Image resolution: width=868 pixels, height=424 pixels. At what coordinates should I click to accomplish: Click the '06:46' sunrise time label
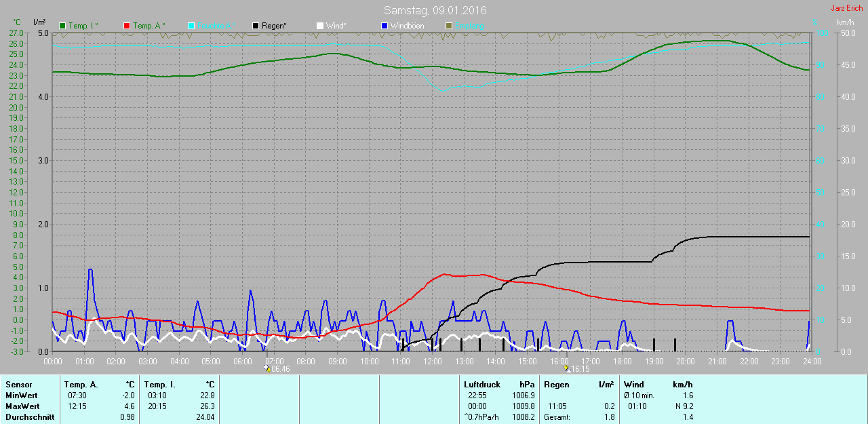[x=281, y=369]
